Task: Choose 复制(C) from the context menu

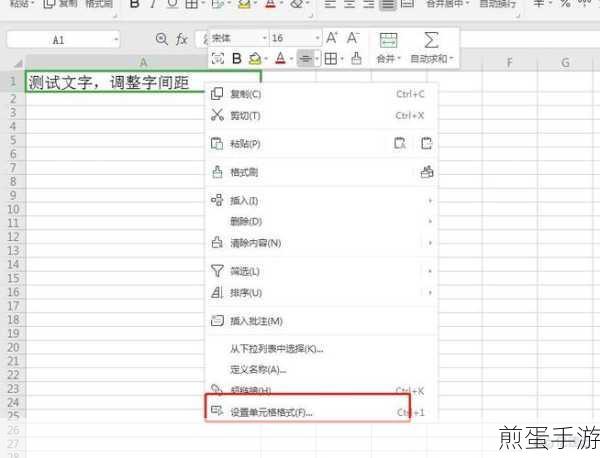Action: click(321, 94)
